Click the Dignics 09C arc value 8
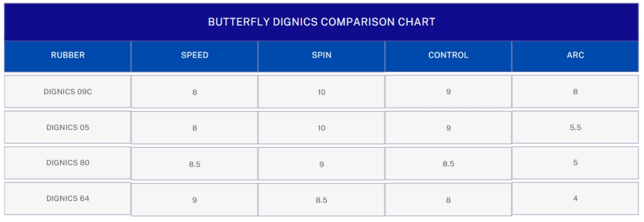The image size is (644, 222). (x=575, y=91)
